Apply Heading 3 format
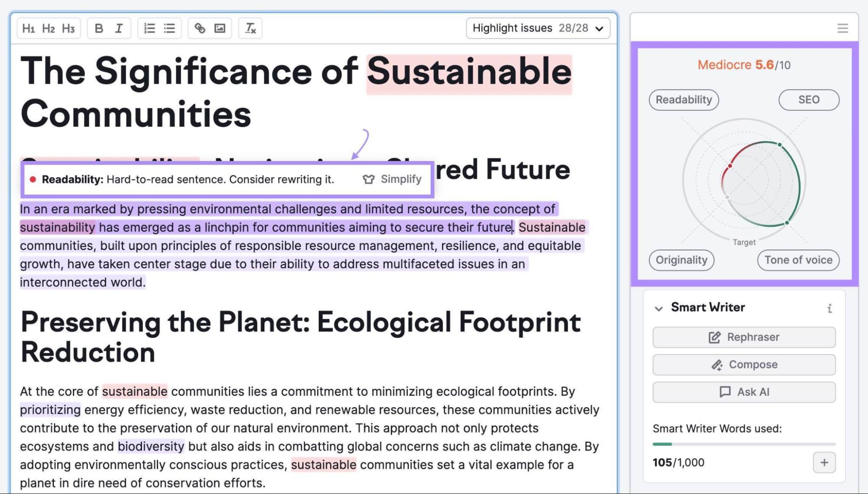Viewport: 868px width, 494px height. click(x=68, y=29)
